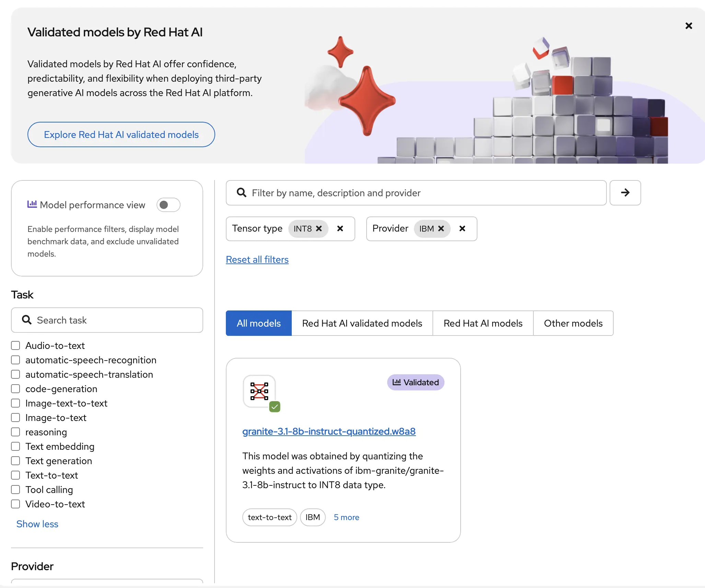705x588 pixels.
Task: Select the All models tab
Action: (259, 323)
